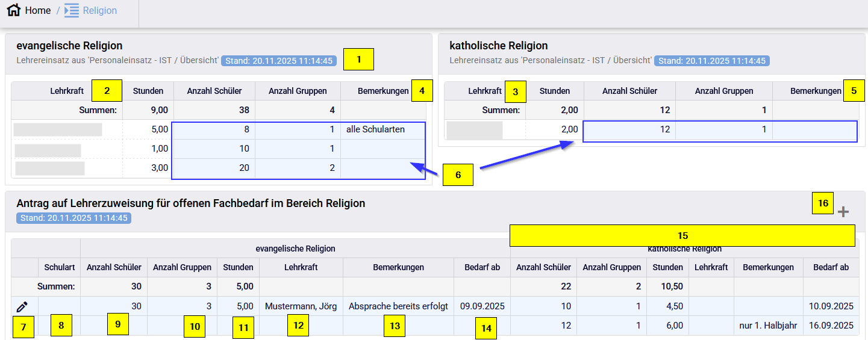Click the Schulart column header
The width and height of the screenshot is (868, 340).
click(x=59, y=267)
